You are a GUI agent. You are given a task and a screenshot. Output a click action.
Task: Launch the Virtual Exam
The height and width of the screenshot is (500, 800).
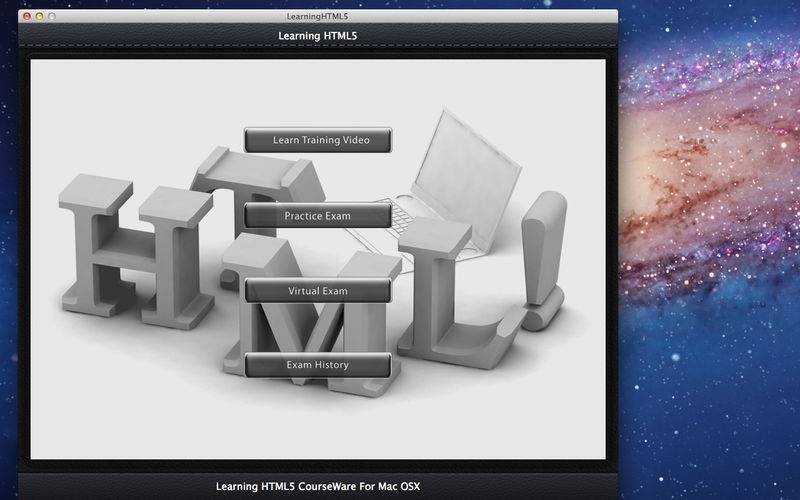tap(318, 291)
